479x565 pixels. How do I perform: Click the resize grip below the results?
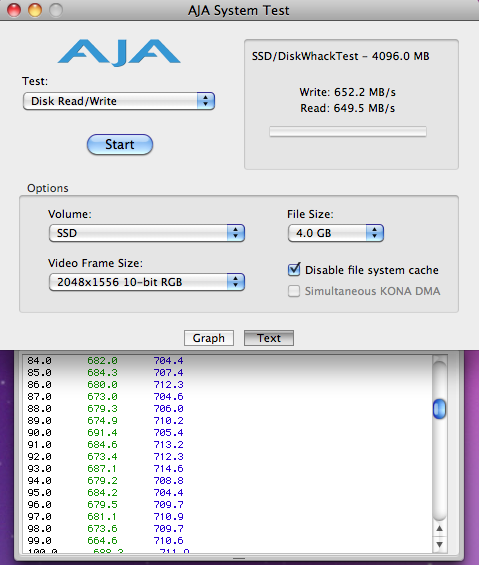tap(239, 559)
